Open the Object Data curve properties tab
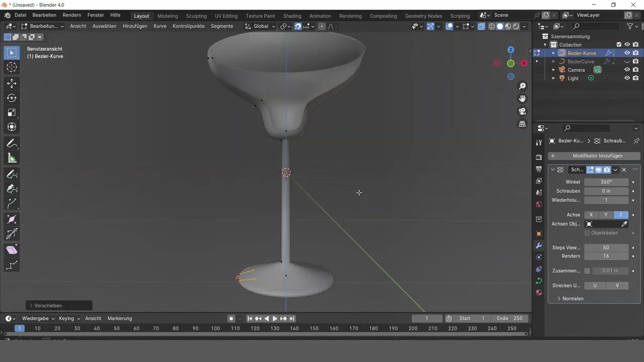644x362 pixels. [x=539, y=281]
